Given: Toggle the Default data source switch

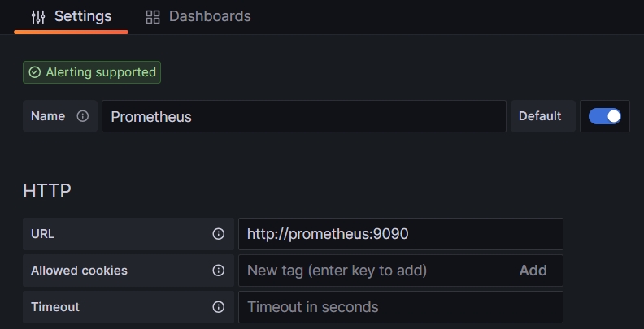Looking at the screenshot, I should point(604,116).
